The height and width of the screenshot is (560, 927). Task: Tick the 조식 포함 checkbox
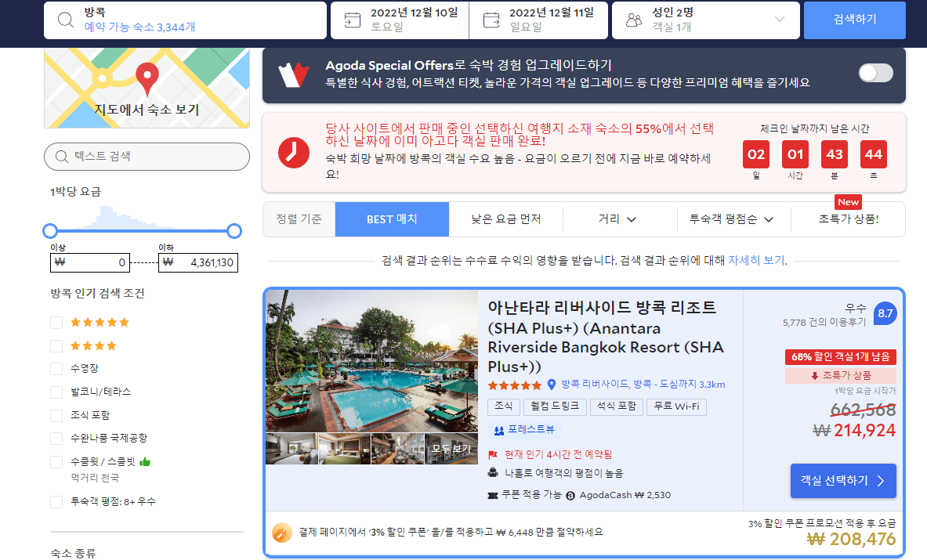click(x=56, y=415)
